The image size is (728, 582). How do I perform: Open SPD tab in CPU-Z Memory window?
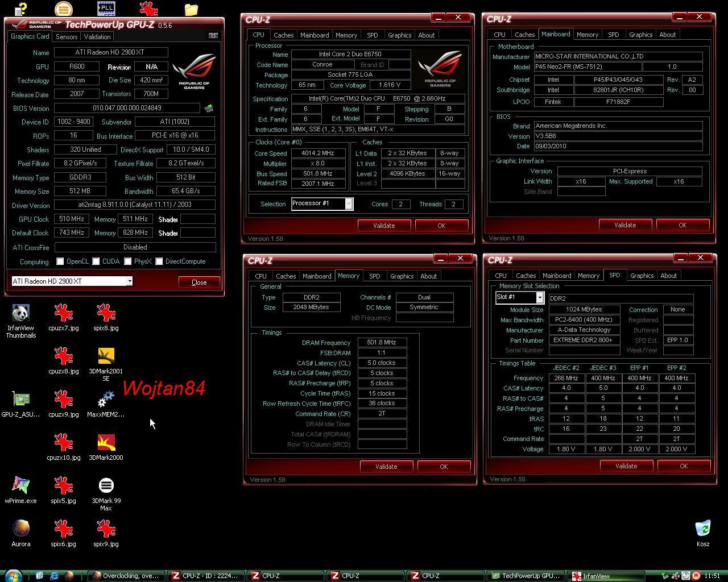374,276
